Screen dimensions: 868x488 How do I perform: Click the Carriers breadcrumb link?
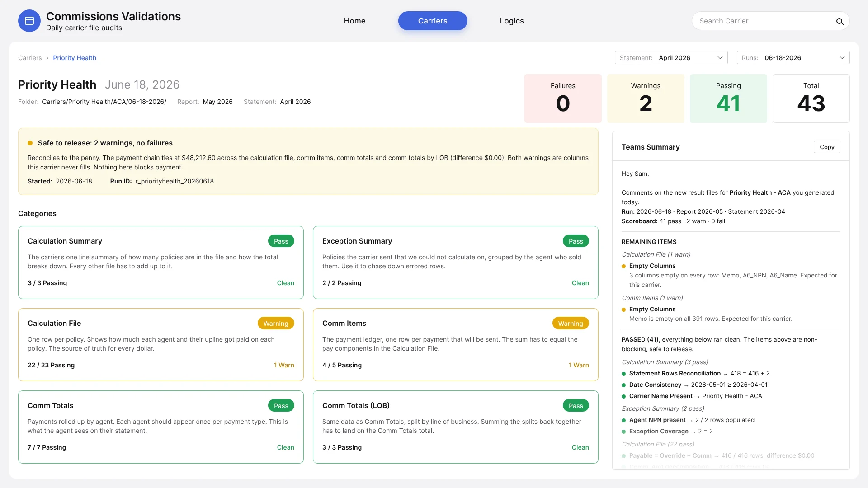(30, 58)
